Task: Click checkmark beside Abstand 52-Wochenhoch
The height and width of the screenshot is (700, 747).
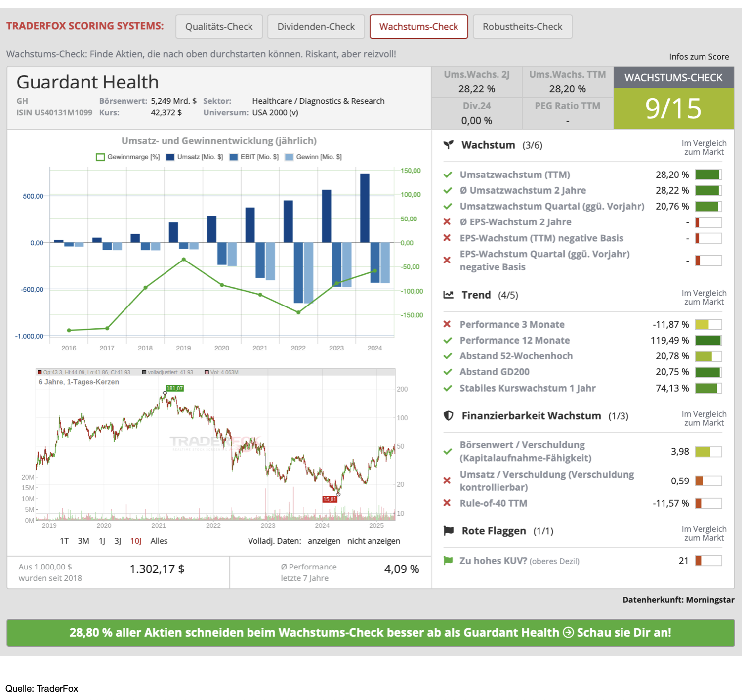Action: [x=448, y=356]
